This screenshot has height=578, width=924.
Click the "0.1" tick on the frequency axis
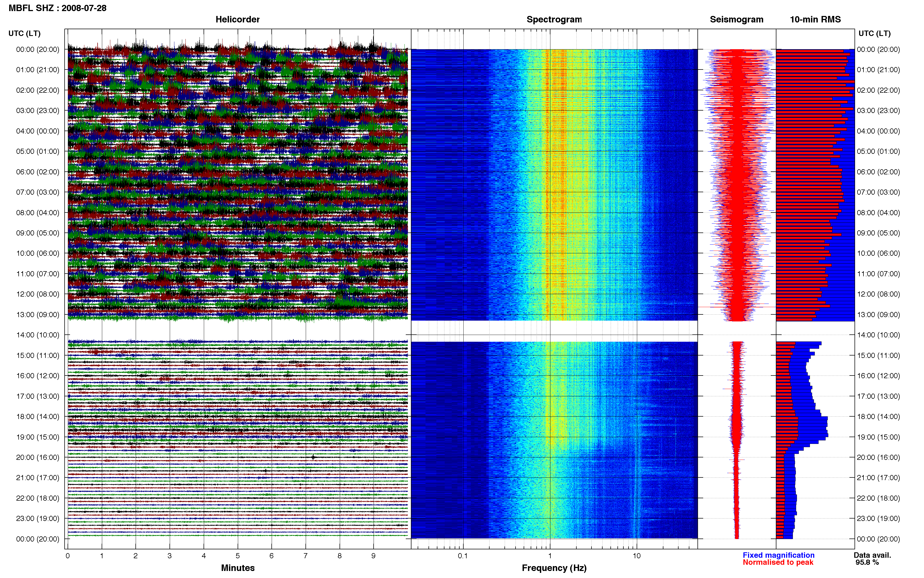click(x=463, y=556)
